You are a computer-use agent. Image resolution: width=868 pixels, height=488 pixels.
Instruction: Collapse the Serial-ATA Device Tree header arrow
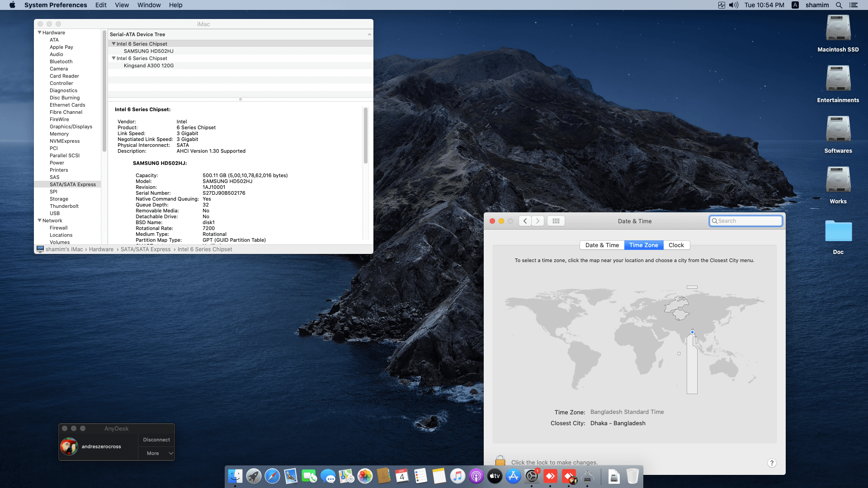tap(369, 34)
